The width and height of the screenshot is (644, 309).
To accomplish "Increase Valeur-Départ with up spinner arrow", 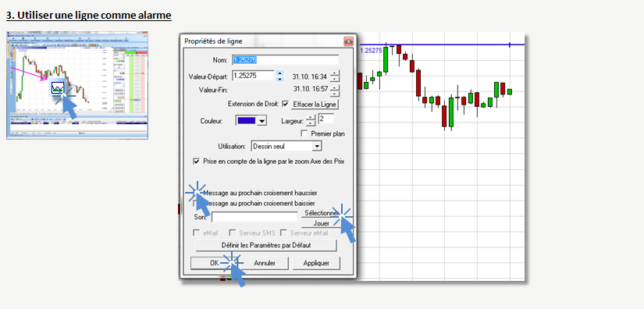I will tap(280, 73).
